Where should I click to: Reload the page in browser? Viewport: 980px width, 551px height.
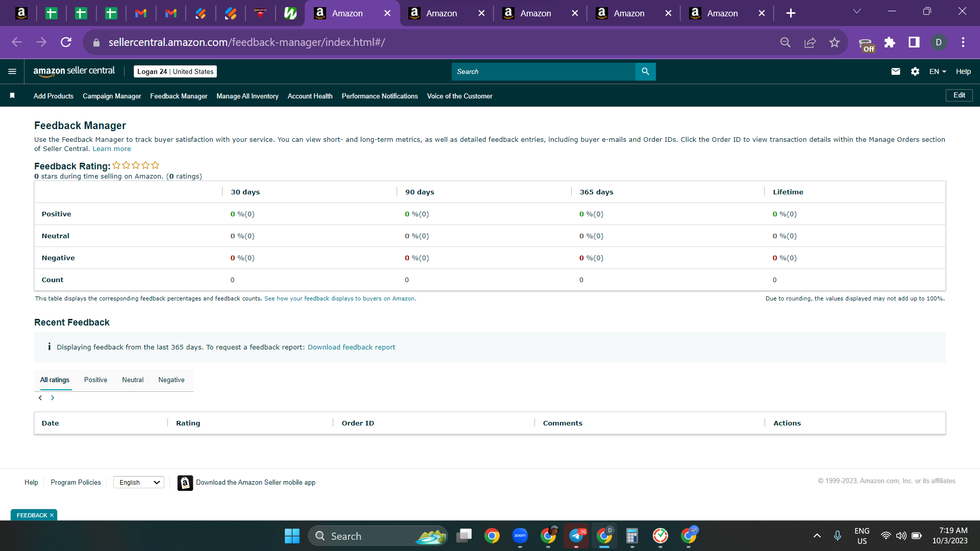[x=66, y=42]
